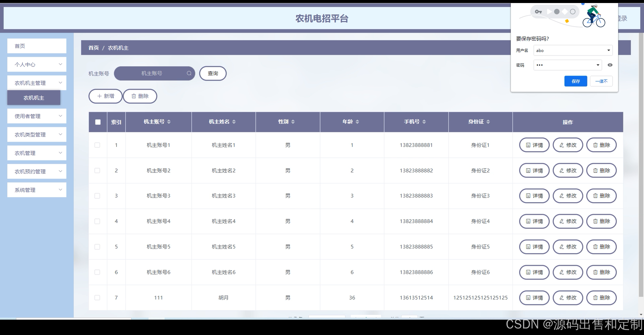644x335 pixels.
Task: Check the checkbox for row 2
Action: tap(97, 171)
